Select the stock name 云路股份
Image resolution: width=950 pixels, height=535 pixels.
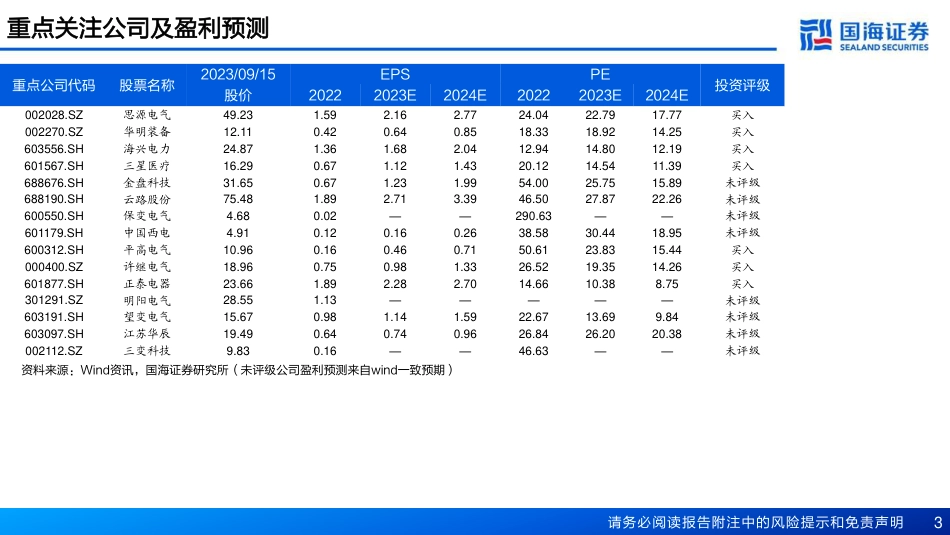[x=147, y=199]
